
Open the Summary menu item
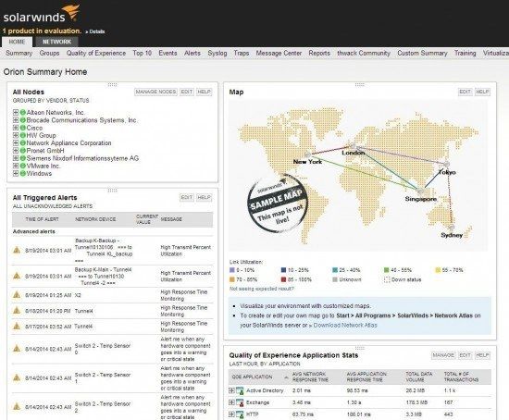19,53
